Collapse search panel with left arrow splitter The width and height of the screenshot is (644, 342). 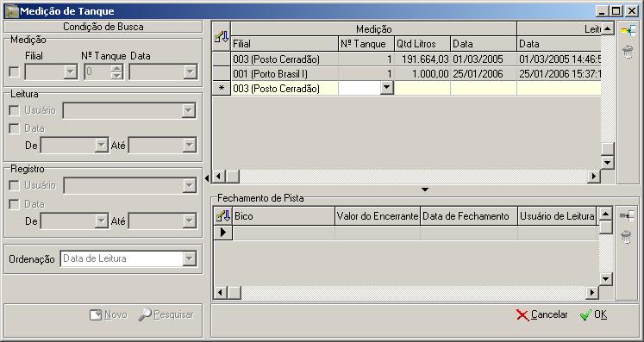(207, 177)
